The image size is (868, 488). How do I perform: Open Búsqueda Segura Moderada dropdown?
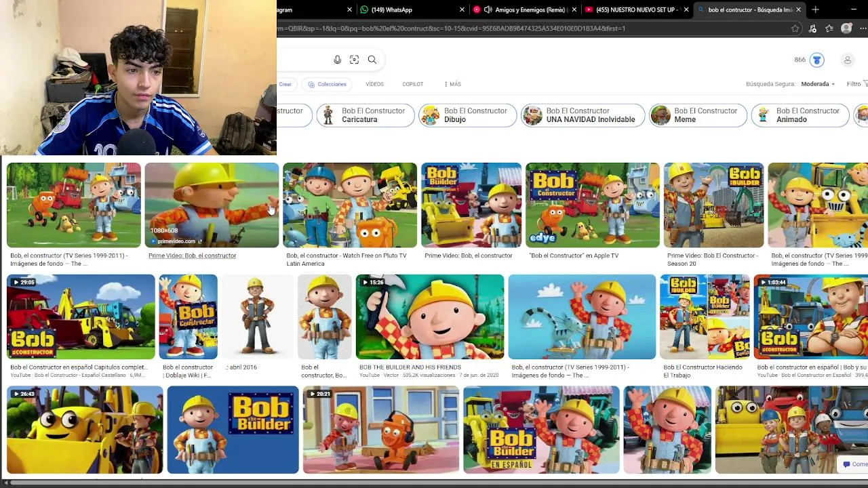click(819, 84)
